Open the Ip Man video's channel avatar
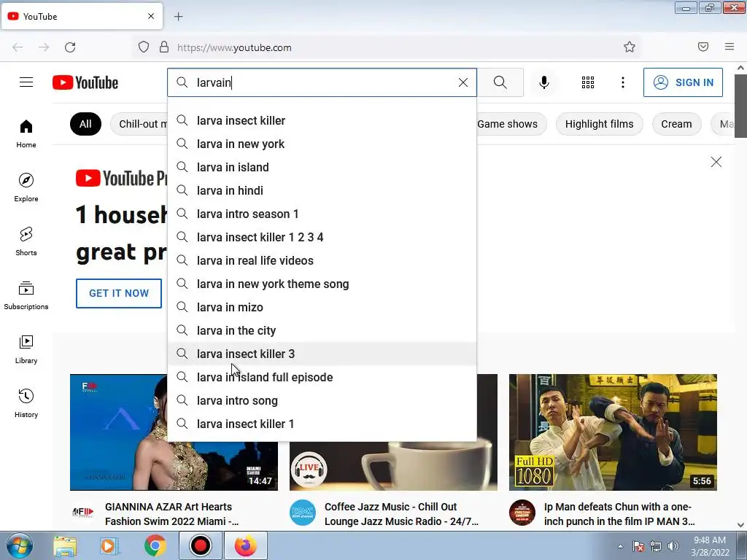The height and width of the screenshot is (560, 747). pos(522,513)
